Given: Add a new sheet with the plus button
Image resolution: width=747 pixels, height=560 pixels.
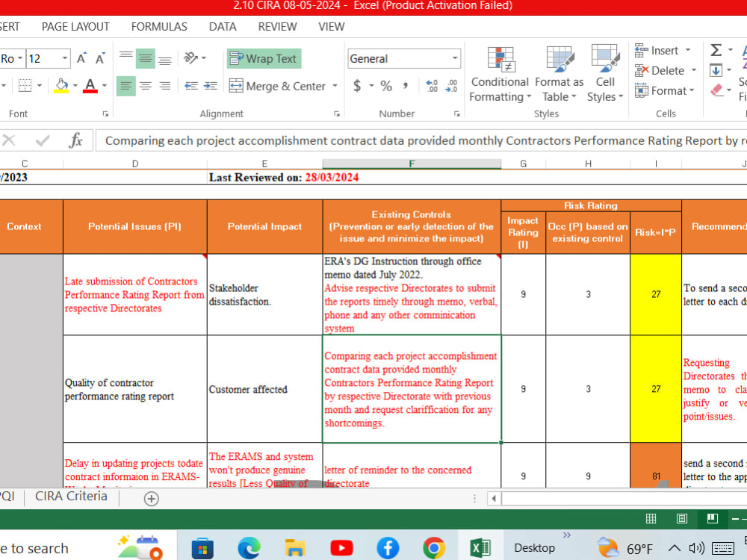Looking at the screenshot, I should coord(151,499).
